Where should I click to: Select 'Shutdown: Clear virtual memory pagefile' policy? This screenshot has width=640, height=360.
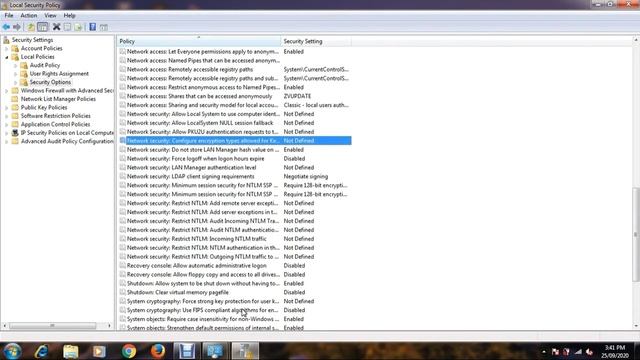178,292
